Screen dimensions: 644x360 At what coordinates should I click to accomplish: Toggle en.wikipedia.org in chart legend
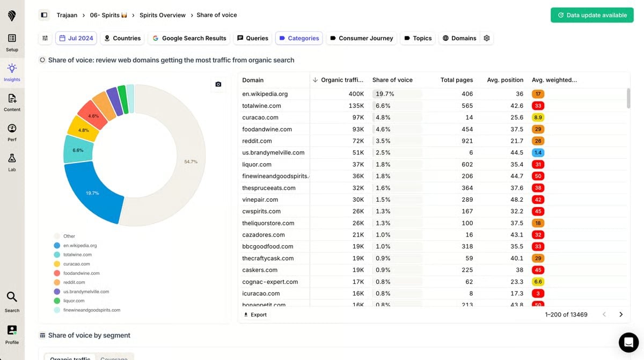pos(75,245)
